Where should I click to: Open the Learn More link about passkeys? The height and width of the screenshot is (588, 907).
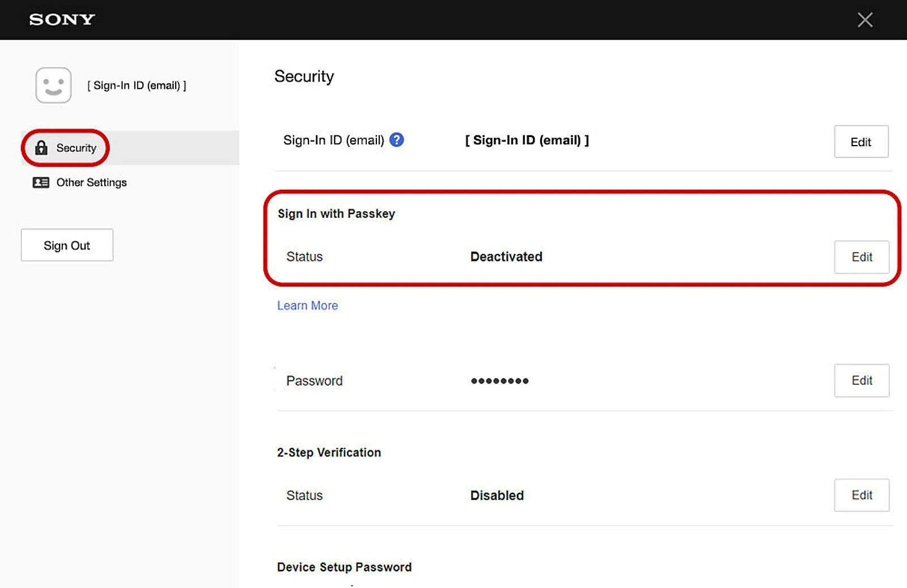307,305
